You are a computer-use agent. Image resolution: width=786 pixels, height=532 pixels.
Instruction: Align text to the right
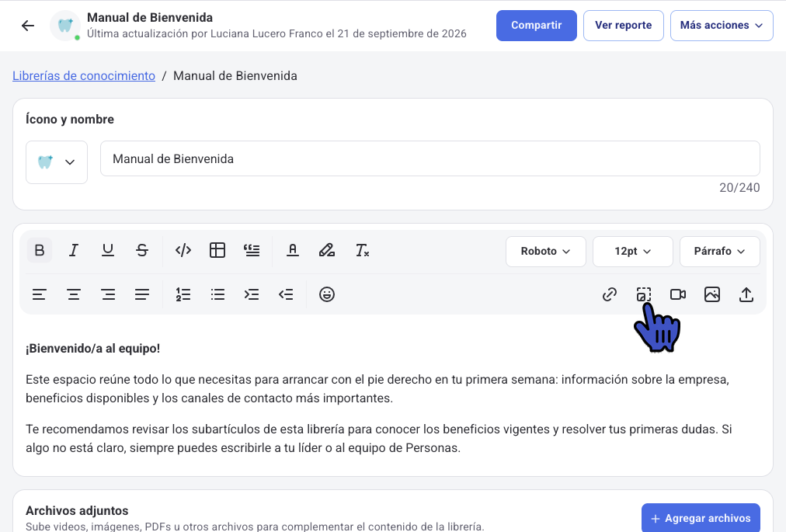coord(108,294)
